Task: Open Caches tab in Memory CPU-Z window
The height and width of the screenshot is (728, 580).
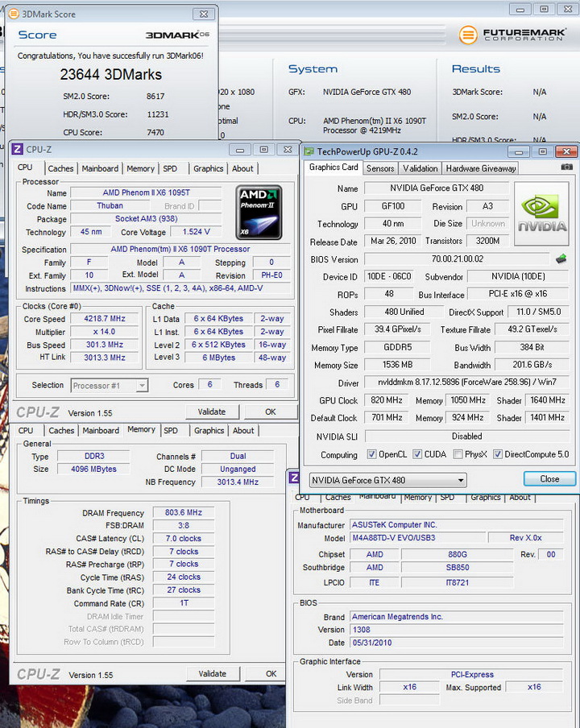Action: (61, 430)
